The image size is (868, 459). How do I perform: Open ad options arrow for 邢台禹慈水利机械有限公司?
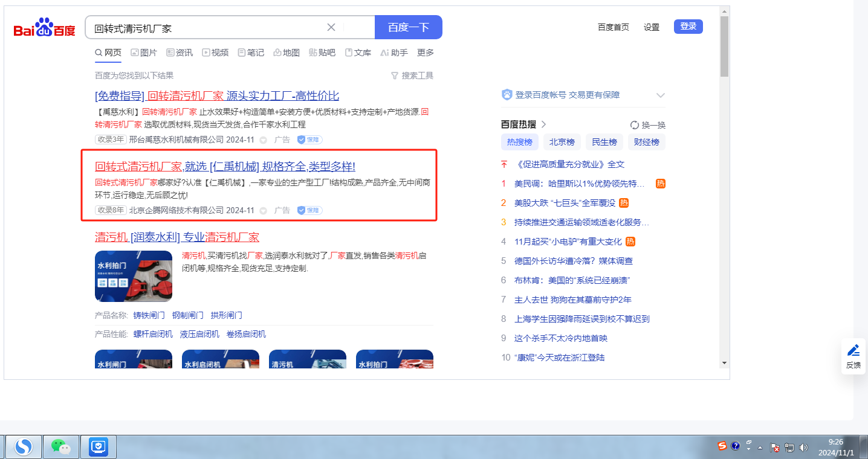click(263, 140)
